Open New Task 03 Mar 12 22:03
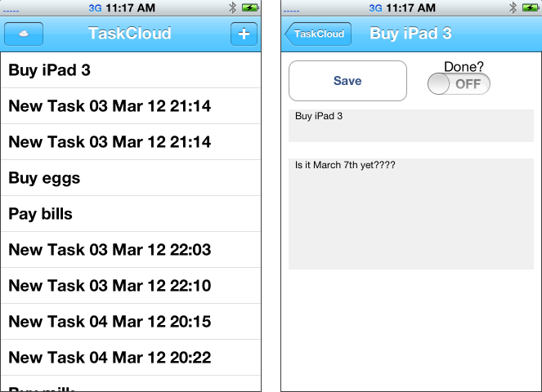This screenshot has width=542, height=392. [131, 250]
